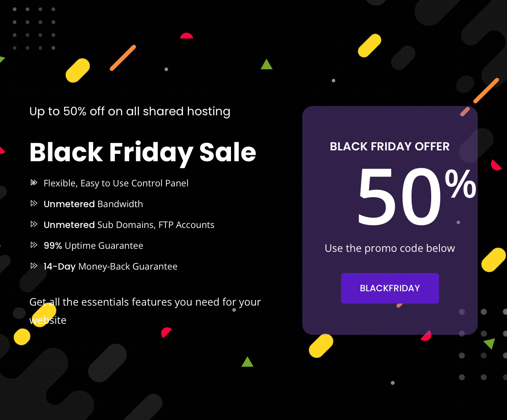Viewport: 507px width, 420px height.
Task: Click the orange diagonal streak near yellow pill
Action: click(x=123, y=58)
